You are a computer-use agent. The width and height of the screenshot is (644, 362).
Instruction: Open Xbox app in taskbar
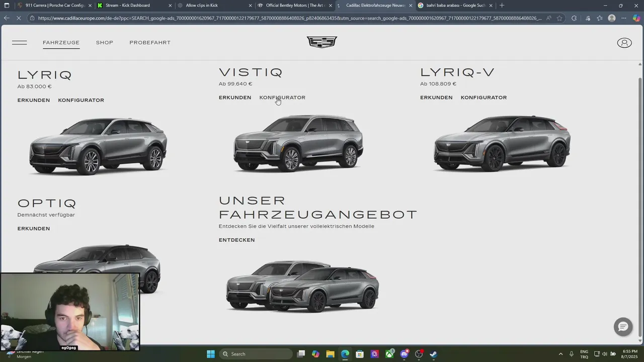pyautogui.click(x=390, y=354)
